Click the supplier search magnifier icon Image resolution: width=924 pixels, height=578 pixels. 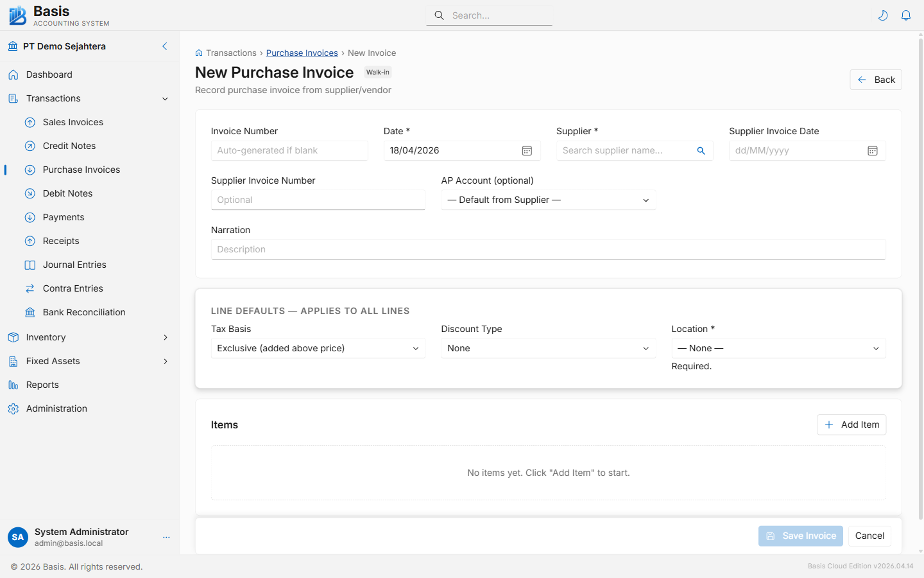coord(701,150)
